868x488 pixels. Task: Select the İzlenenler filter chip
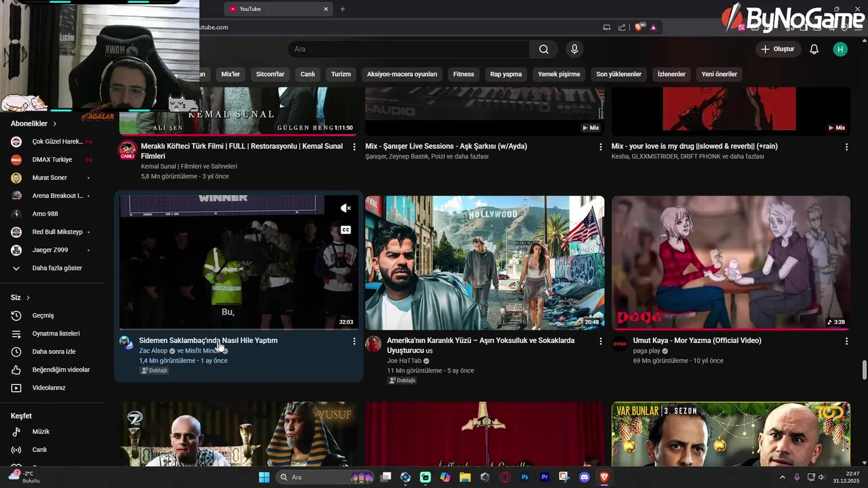[671, 74]
